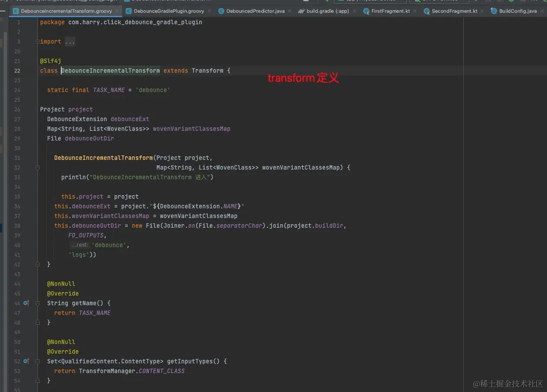This screenshot has height=392, width=547.
Task: Close the SecondFragment.kt tab
Action: (x=482, y=11)
